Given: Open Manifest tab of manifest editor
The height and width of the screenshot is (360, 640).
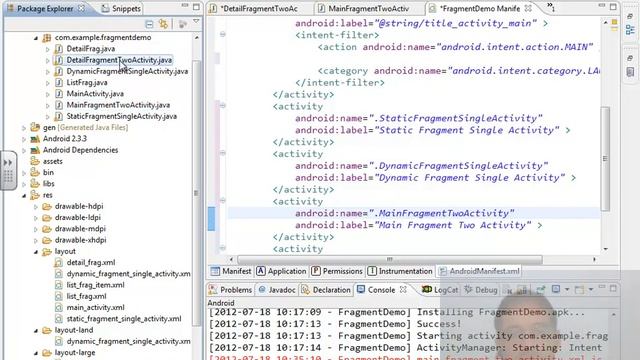Looking at the screenshot, I should point(231,271).
